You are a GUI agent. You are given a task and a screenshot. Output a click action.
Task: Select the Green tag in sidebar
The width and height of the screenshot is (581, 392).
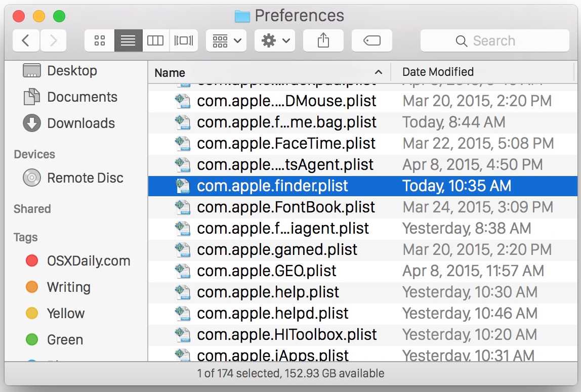coord(64,339)
